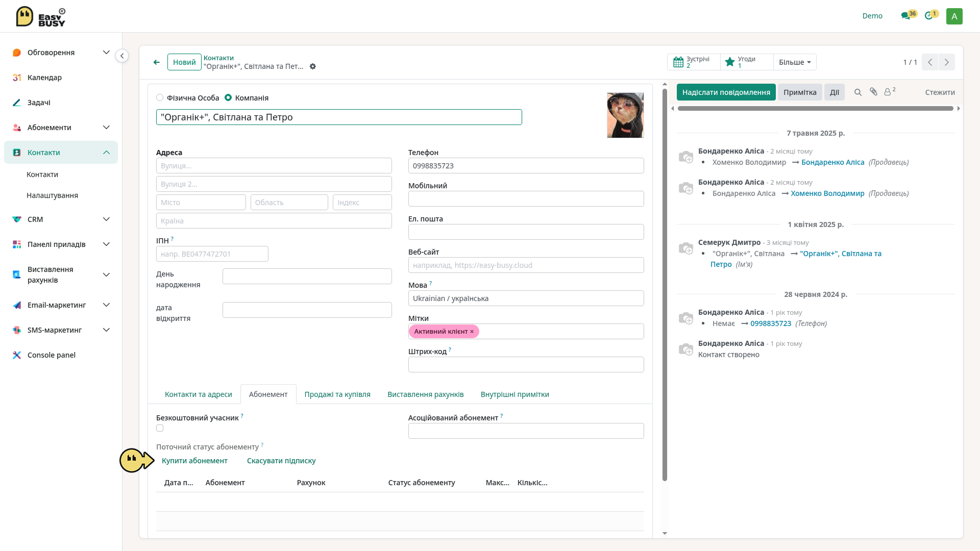Click the Мова help question mark
This screenshot has width=980, height=551.
430,283
